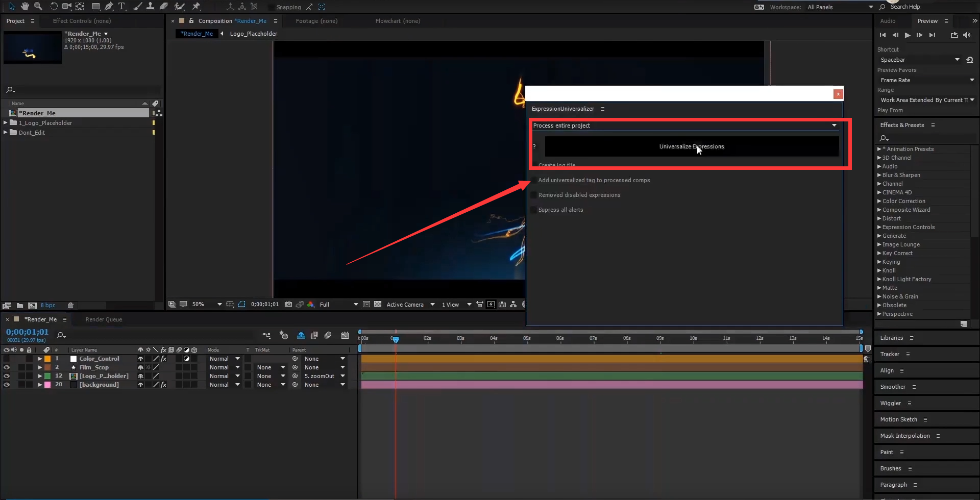Switch to Effect Controls tab
The width and height of the screenshot is (980, 500).
(x=82, y=21)
